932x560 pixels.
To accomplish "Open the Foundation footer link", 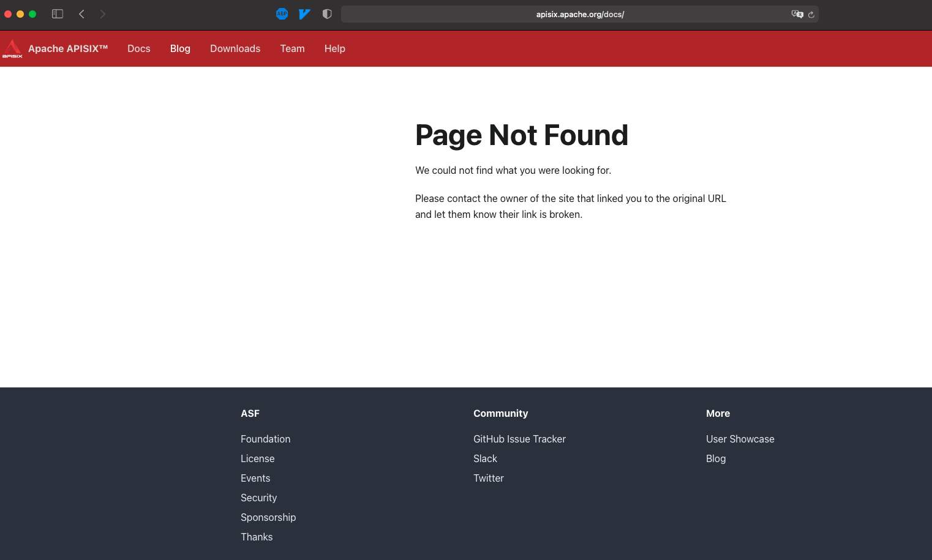I will pyautogui.click(x=266, y=439).
